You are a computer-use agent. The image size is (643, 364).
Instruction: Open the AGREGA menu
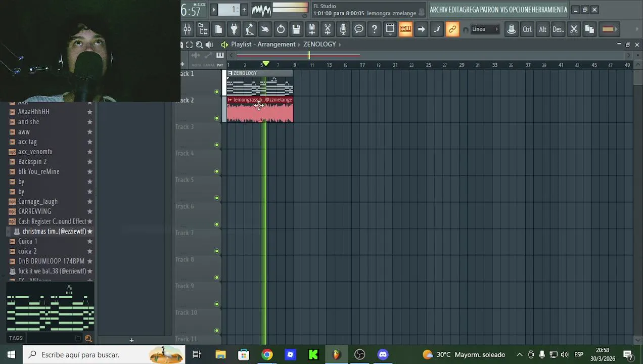point(468,10)
